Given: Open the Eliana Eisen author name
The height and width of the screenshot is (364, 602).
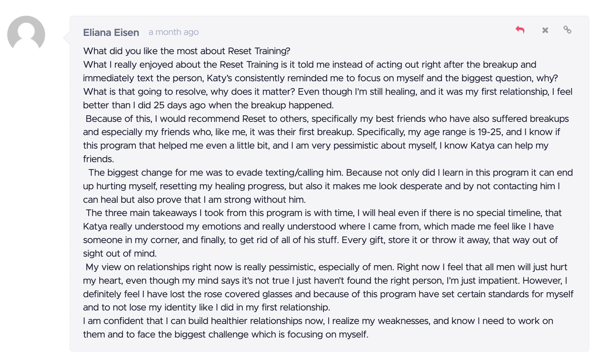Looking at the screenshot, I should click(x=111, y=32).
